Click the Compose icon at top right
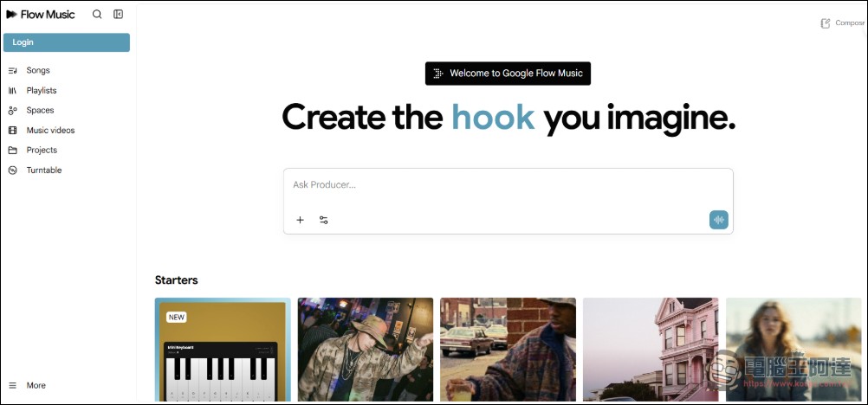 click(826, 23)
